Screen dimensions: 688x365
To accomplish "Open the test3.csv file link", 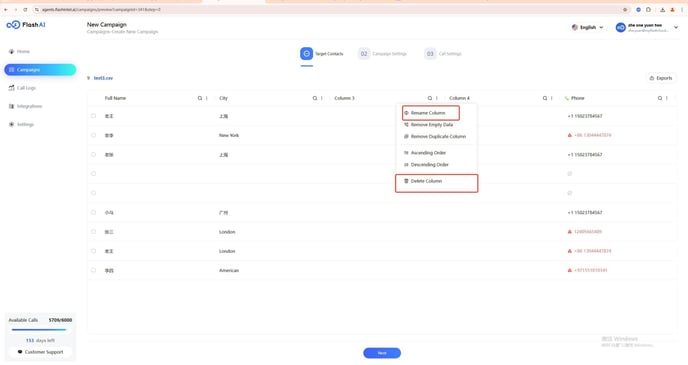I will (103, 78).
